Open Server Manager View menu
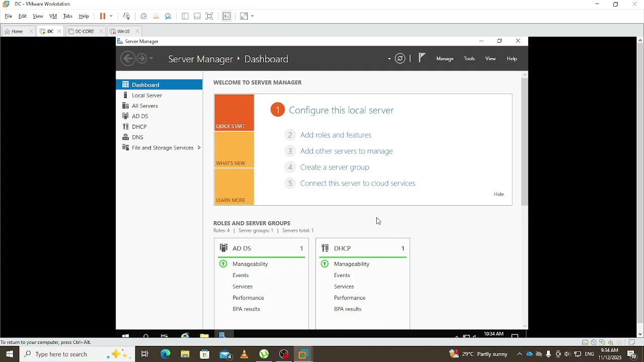This screenshot has width=644, height=362. pos(491,59)
